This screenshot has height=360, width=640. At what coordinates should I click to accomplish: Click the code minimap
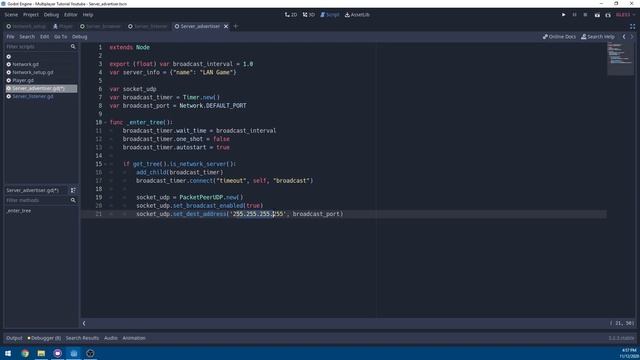pyautogui.click(x=620, y=59)
